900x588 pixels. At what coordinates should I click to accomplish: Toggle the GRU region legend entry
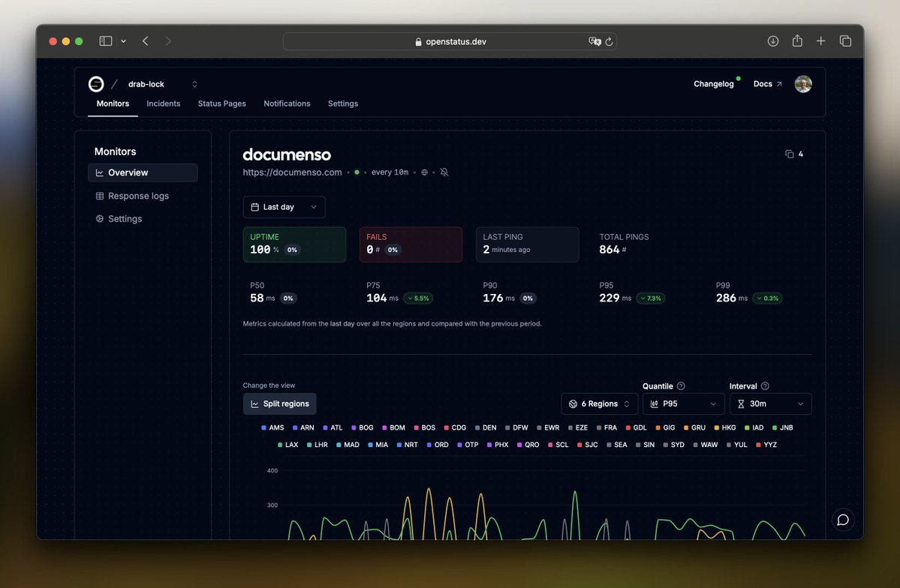pos(694,427)
